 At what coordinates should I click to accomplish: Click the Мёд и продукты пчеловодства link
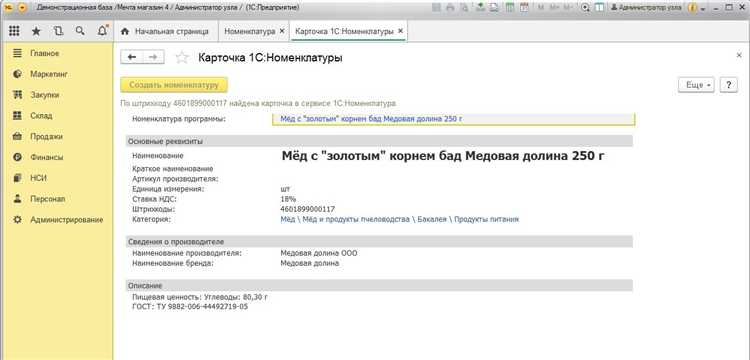tap(355, 219)
